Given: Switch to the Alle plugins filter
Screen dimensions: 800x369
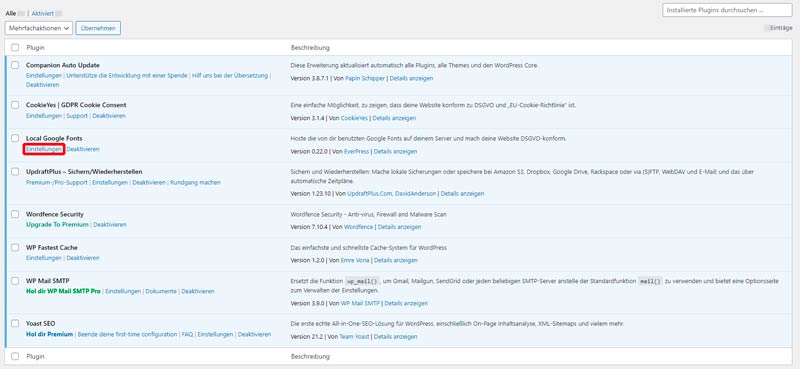Looking at the screenshot, I should pos(11,13).
